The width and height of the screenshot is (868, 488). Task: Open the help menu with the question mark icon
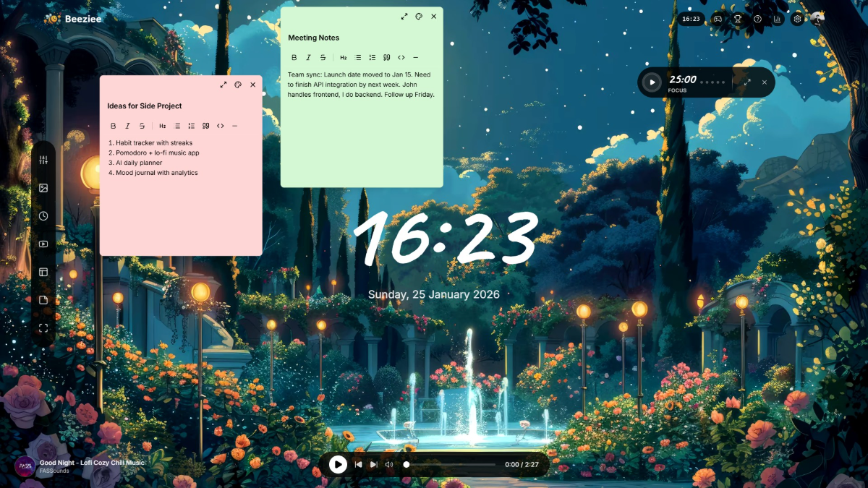(x=758, y=19)
